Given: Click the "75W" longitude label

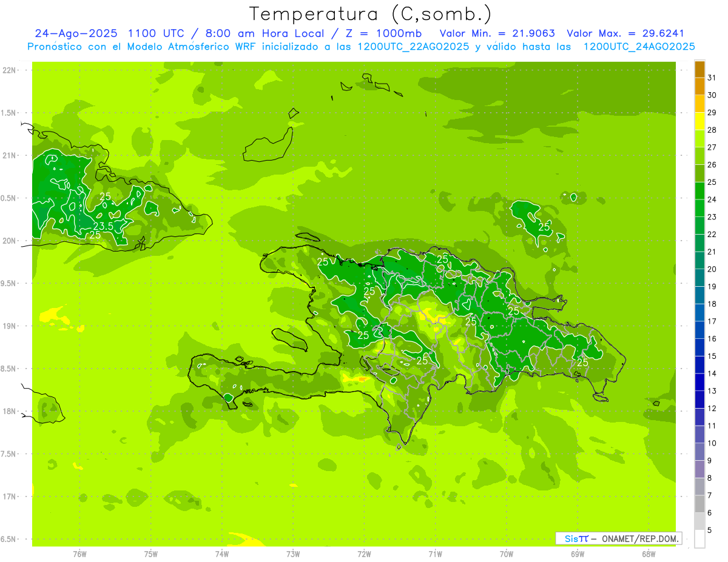Looking at the screenshot, I should click(151, 554).
